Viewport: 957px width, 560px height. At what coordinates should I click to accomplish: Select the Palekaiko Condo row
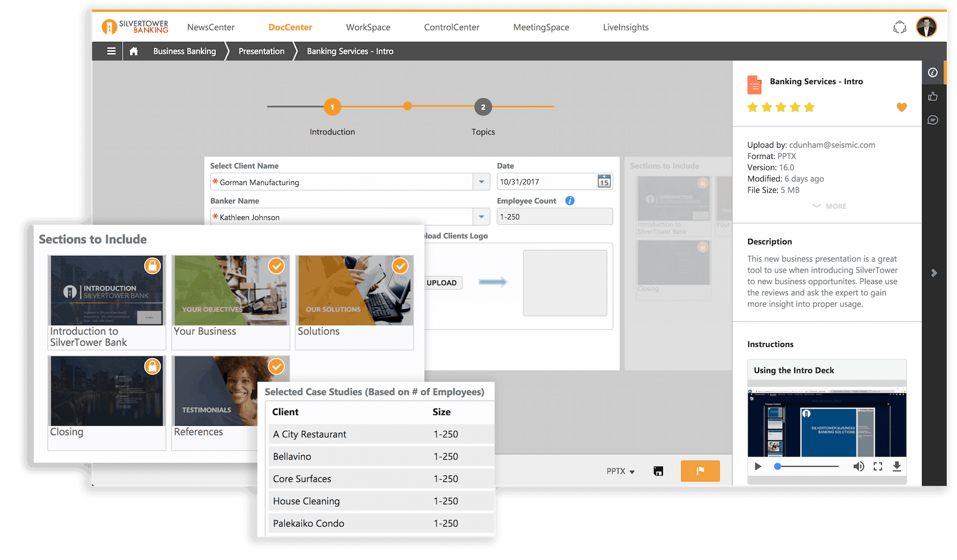(x=381, y=523)
